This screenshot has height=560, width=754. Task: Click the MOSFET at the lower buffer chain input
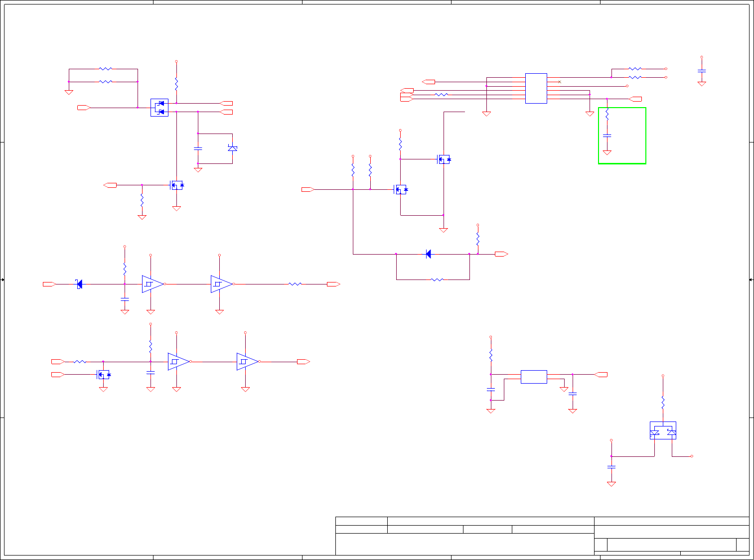(x=104, y=374)
